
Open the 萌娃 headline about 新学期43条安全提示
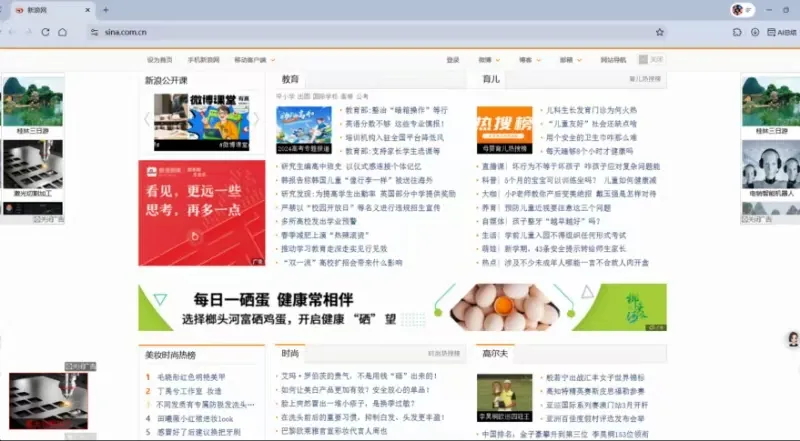(x=554, y=249)
